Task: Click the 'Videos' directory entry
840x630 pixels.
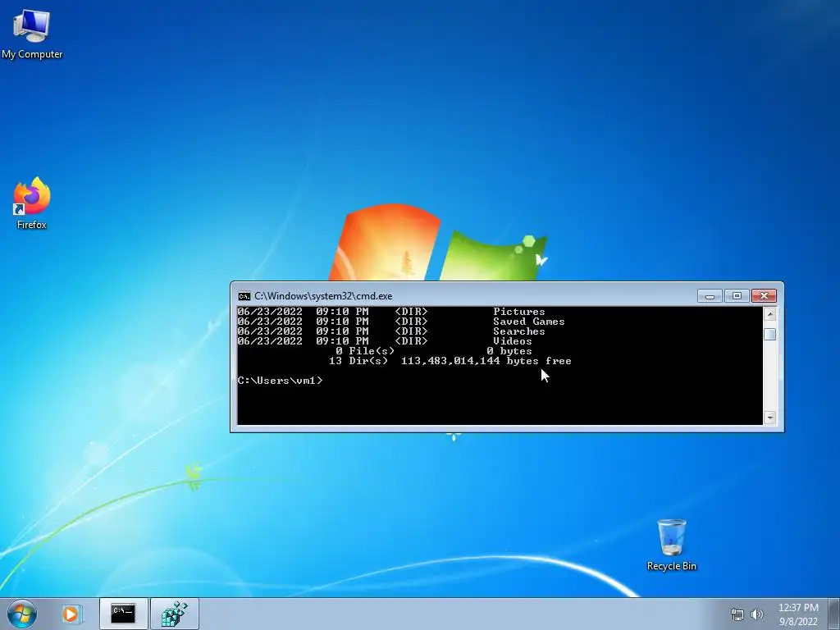Action: [513, 341]
